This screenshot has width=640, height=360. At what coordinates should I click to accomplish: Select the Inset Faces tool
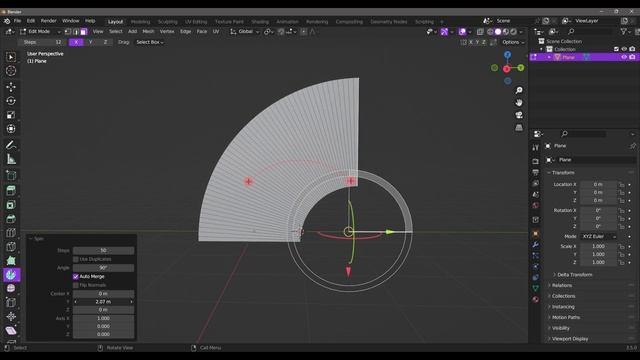[x=11, y=204]
